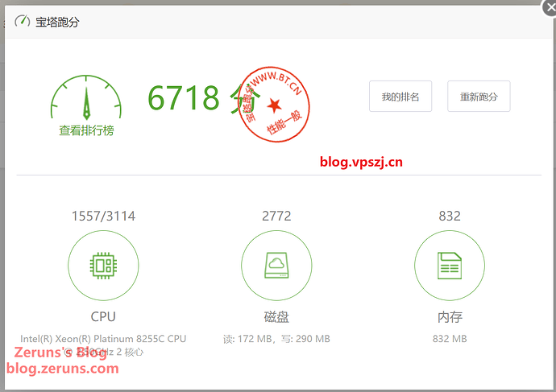Select the disk score 2772
This screenshot has height=392, width=556.
(x=276, y=216)
